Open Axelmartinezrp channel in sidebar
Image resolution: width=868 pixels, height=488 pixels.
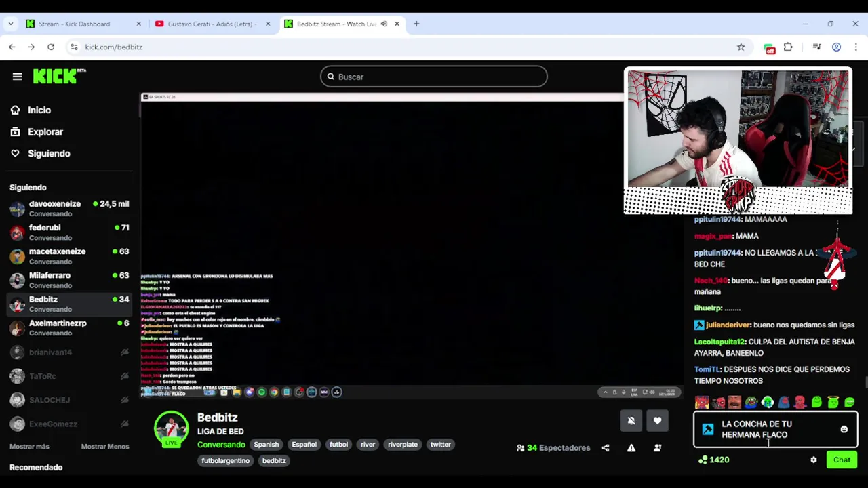(68, 328)
